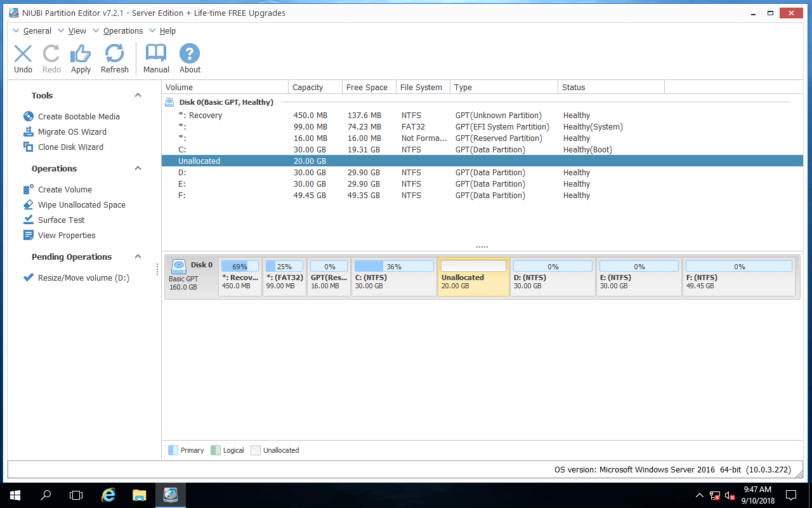Select C: (NTFS) partition usage bar

[394, 267]
